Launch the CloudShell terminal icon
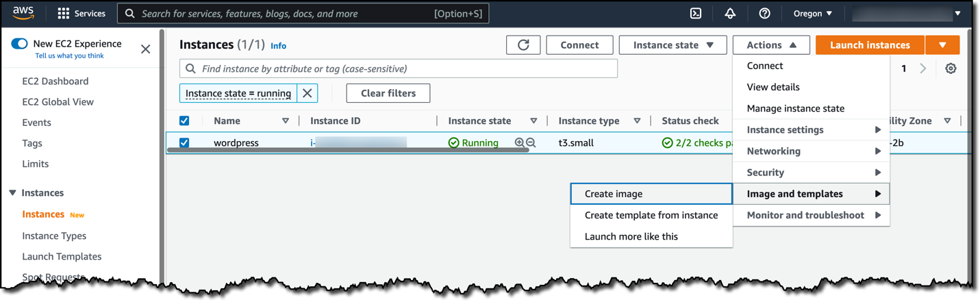The image size is (980, 302). pos(695,14)
